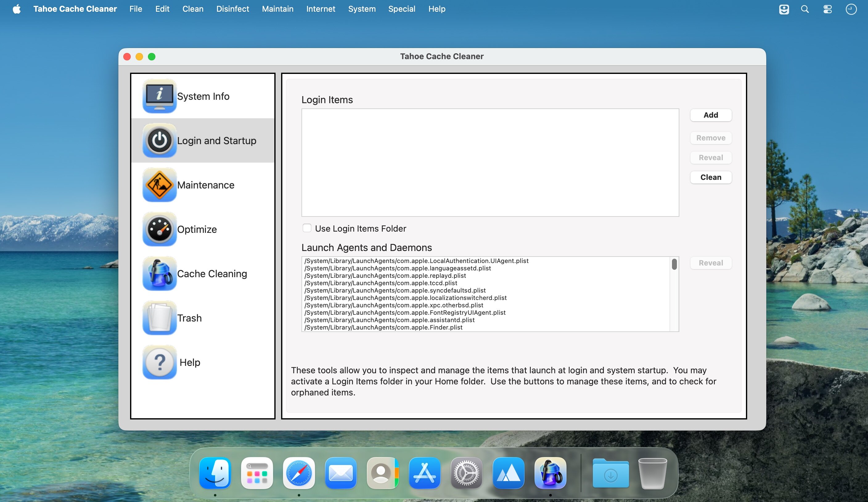868x502 pixels.
Task: Open System Settings gear in the Dock
Action: click(x=466, y=473)
